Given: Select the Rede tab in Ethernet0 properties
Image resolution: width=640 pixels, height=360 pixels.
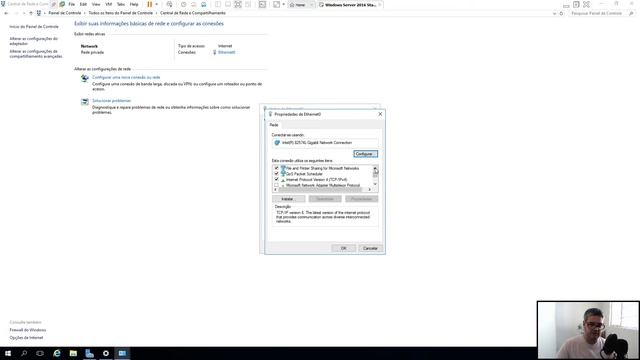Looking at the screenshot, I should [x=274, y=125].
